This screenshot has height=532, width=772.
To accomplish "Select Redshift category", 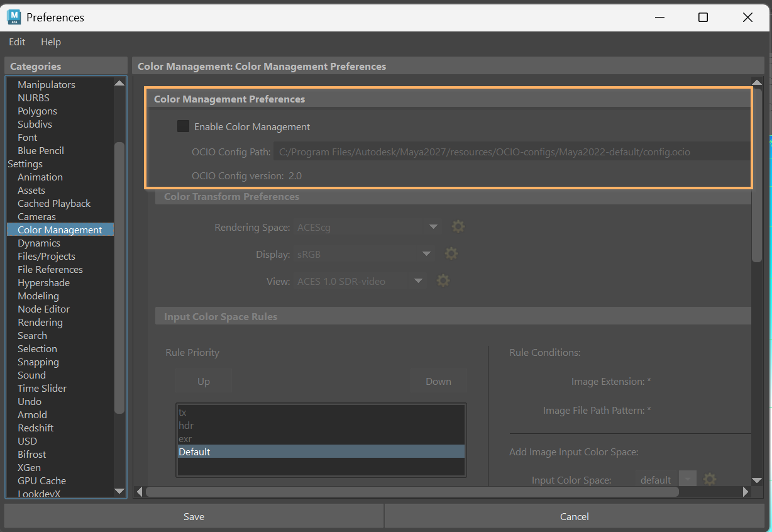I will coord(36,428).
